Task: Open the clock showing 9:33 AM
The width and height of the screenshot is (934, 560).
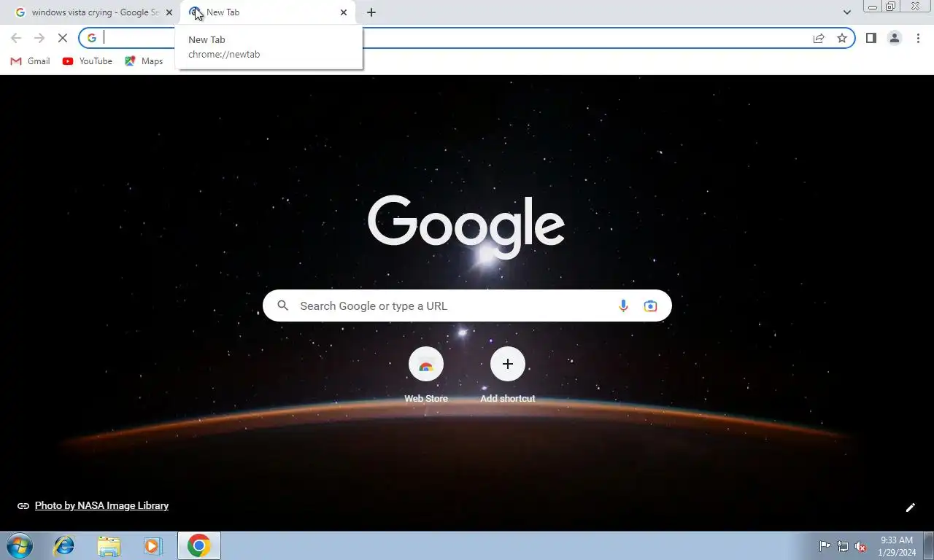Action: [897, 546]
